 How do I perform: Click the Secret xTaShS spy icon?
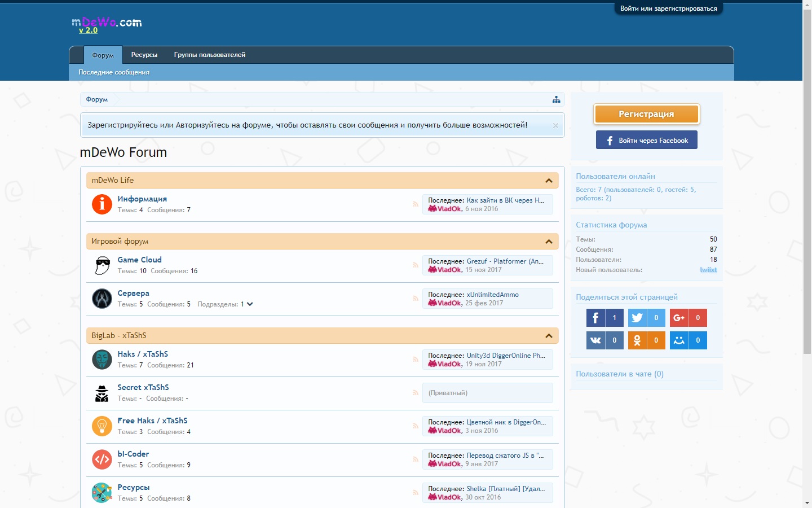click(x=102, y=393)
